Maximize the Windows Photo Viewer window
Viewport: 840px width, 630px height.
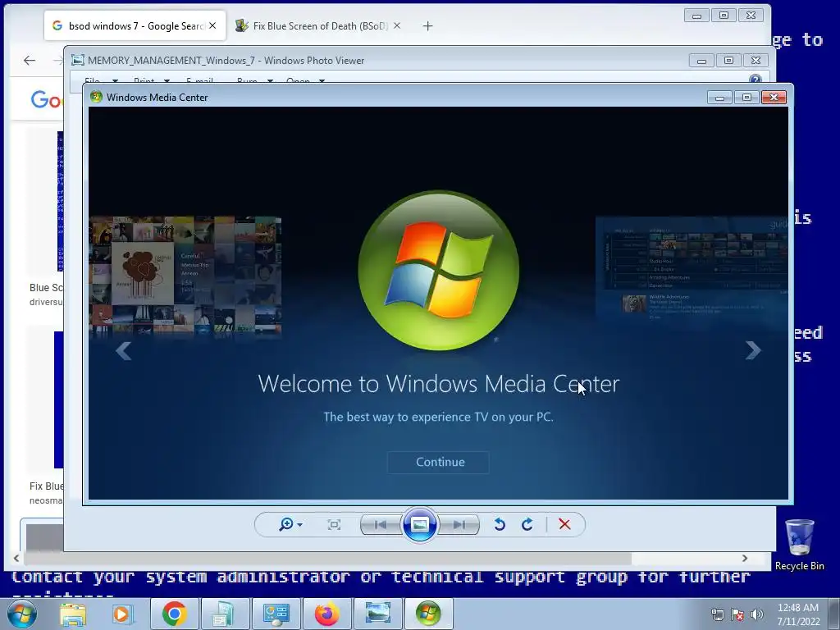[x=728, y=60]
